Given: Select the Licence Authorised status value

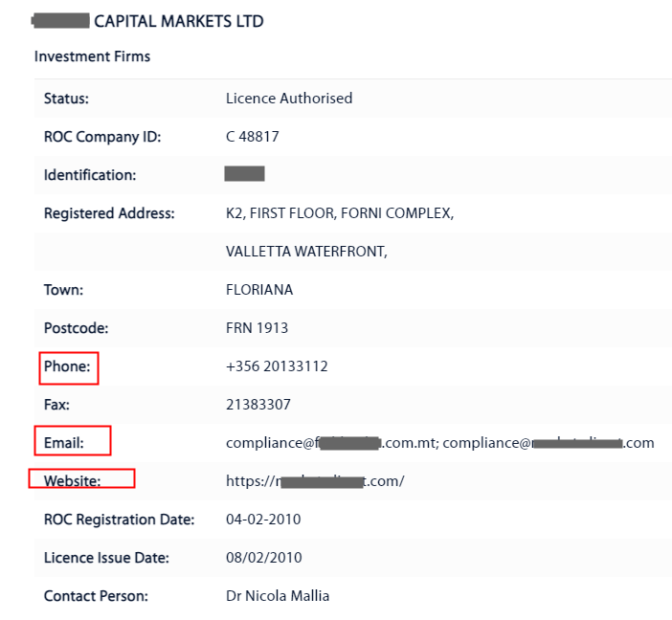Looking at the screenshot, I should (x=289, y=99).
